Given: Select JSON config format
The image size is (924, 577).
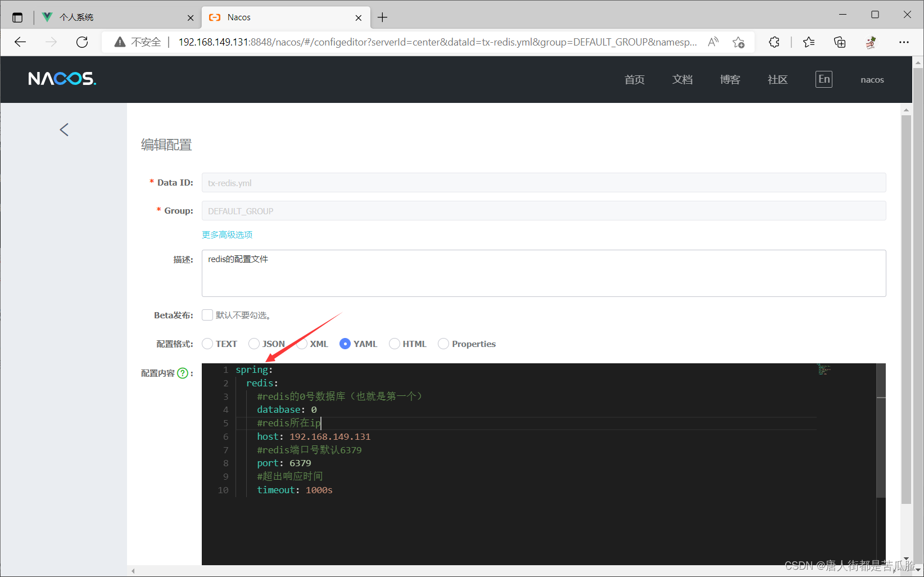Looking at the screenshot, I should (254, 344).
